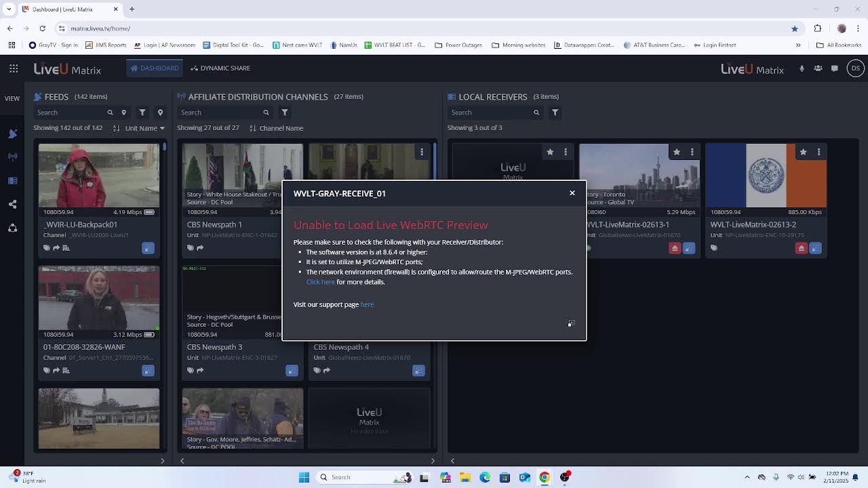Screen dimensions: 868x488
Task: Open the Feeds filter options
Action: [142, 113]
